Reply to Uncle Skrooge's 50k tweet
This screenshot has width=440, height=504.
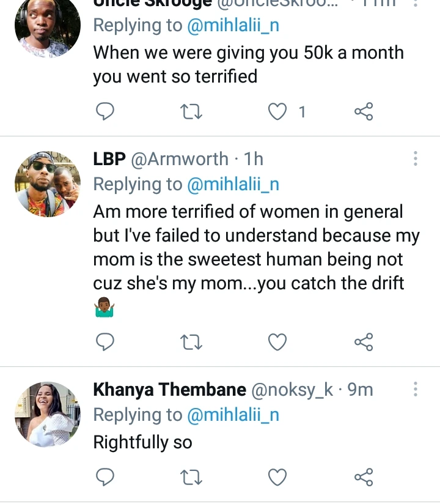coord(105,111)
